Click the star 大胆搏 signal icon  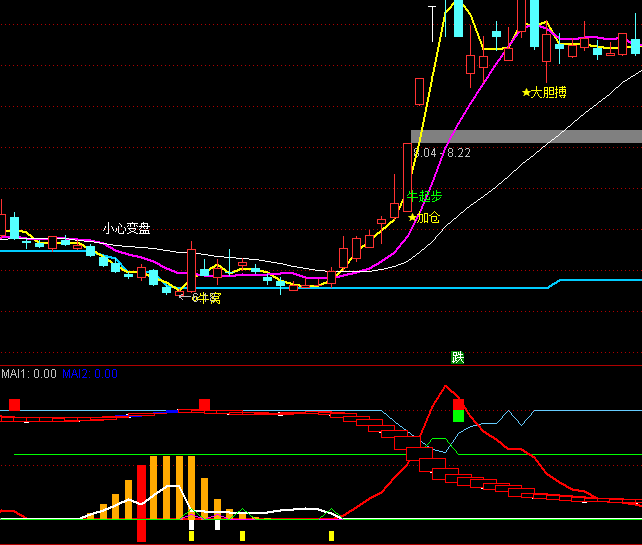(x=526, y=92)
